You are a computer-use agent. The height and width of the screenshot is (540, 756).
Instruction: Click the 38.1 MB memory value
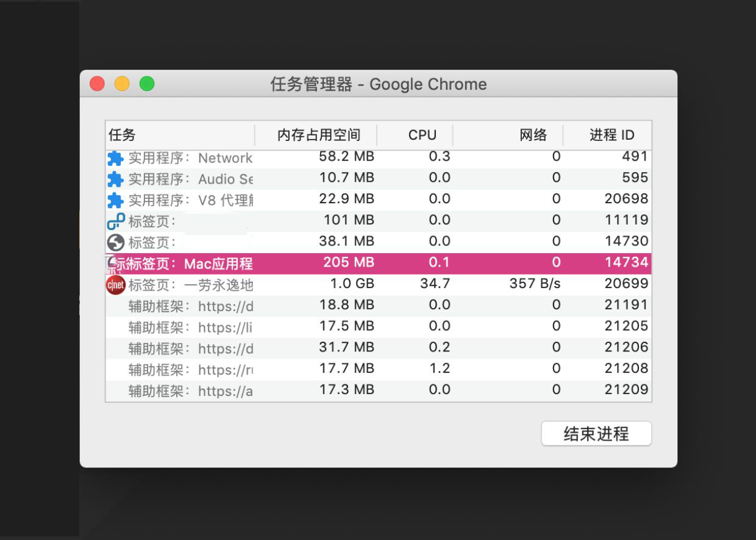point(346,241)
